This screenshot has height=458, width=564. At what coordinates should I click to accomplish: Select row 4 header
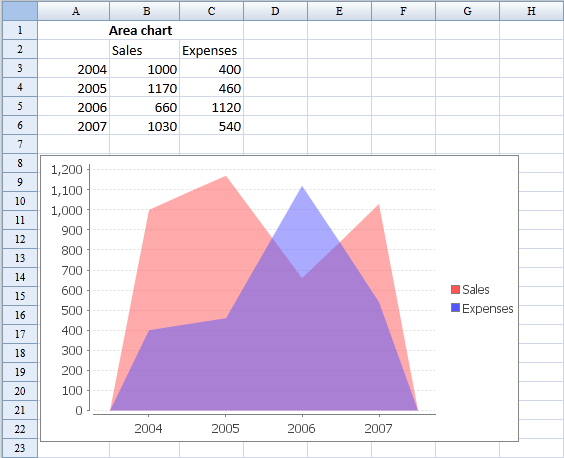20,87
